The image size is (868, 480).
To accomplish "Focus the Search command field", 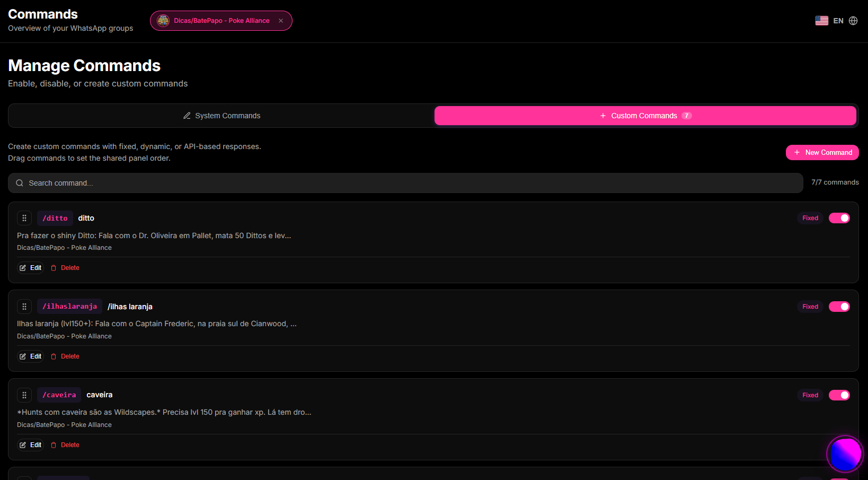I will 405,183.
